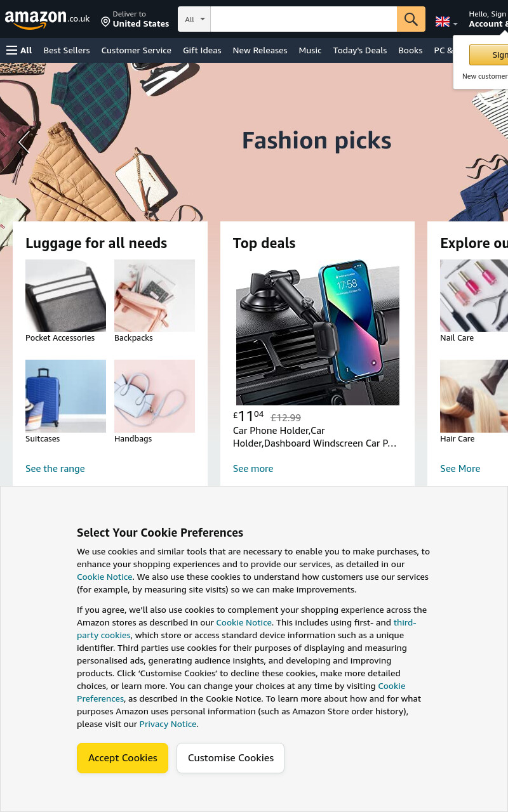The width and height of the screenshot is (508, 812).
Task: Click See the range link
Action: coord(55,468)
